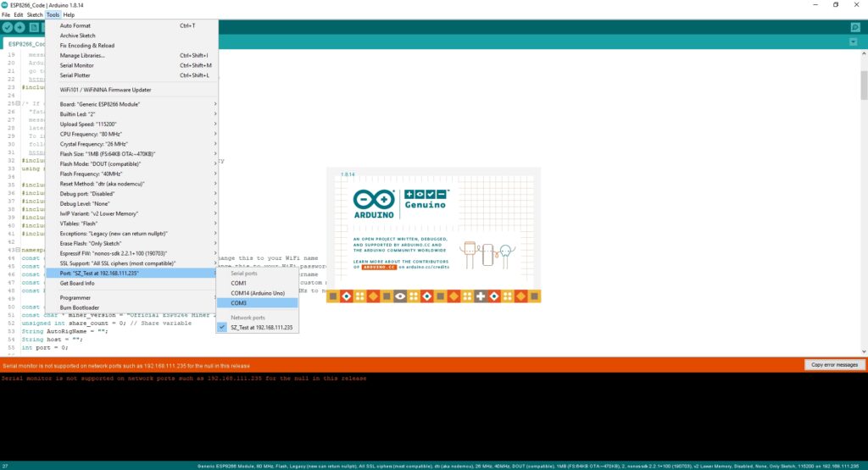Open Manage Libraries… entry
Viewport: 868px width, 470px height.
point(131,55)
